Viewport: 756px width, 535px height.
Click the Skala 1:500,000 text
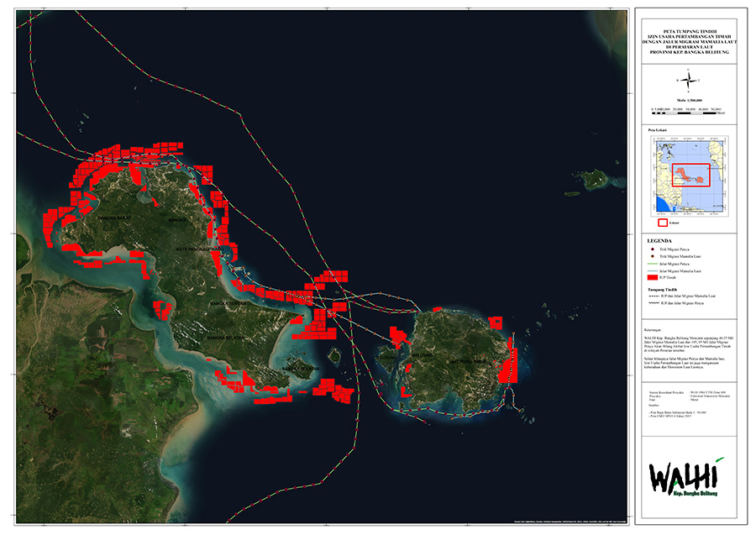pos(688,98)
